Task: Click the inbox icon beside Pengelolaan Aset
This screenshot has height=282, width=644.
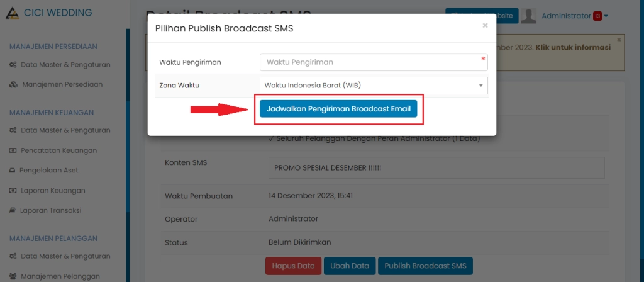Action: 13,171
